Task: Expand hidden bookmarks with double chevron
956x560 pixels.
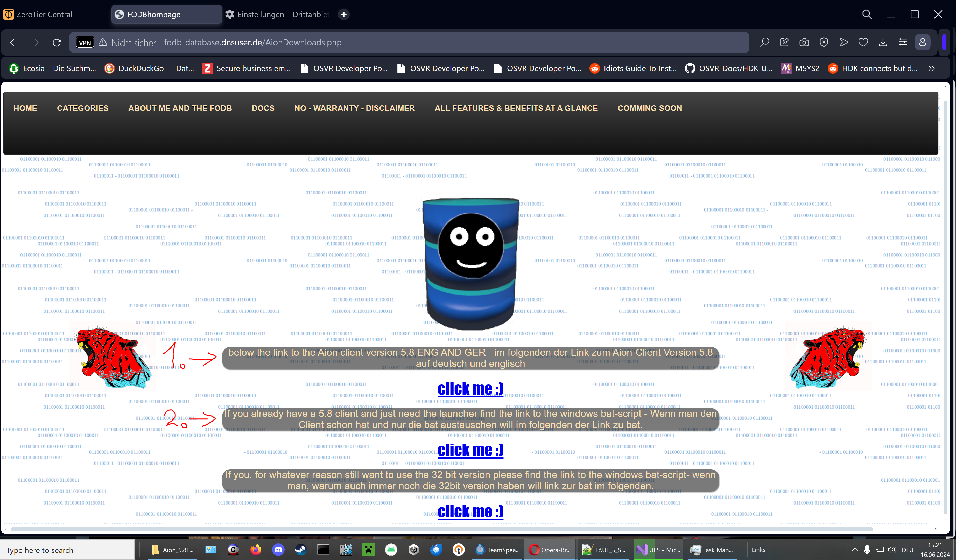Action: click(932, 68)
